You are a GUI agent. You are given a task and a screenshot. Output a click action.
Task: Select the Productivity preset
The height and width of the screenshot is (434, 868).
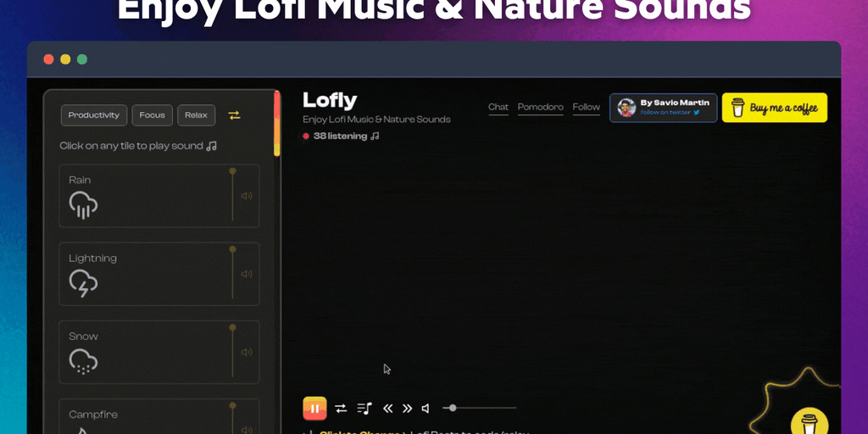tap(94, 115)
